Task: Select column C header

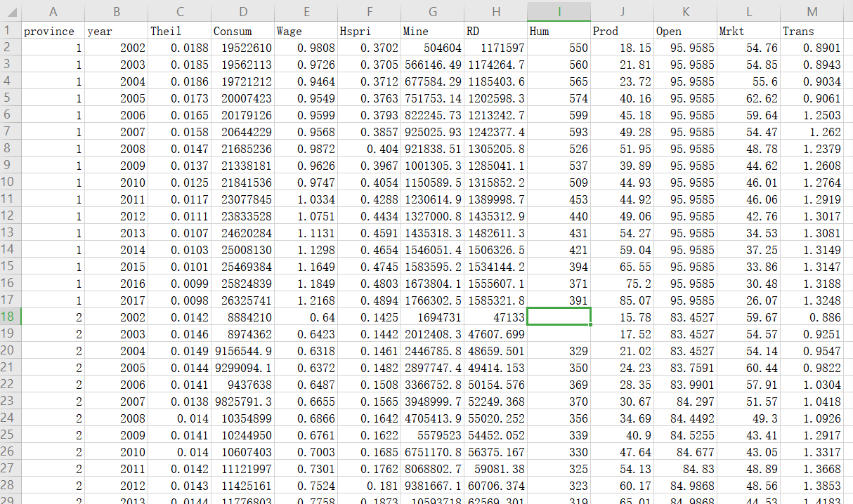Action: click(180, 11)
